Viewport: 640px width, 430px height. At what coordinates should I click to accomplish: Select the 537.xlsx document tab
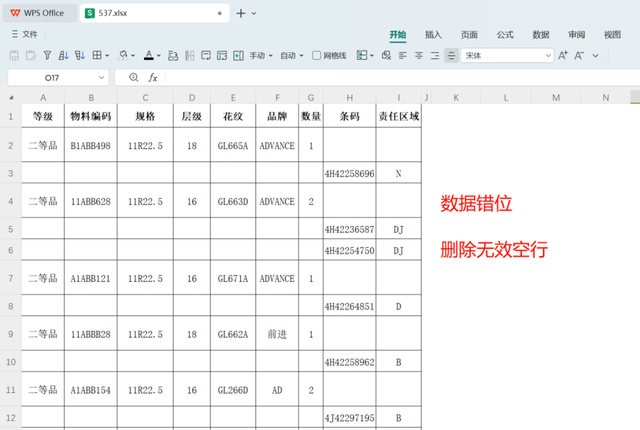(x=154, y=13)
